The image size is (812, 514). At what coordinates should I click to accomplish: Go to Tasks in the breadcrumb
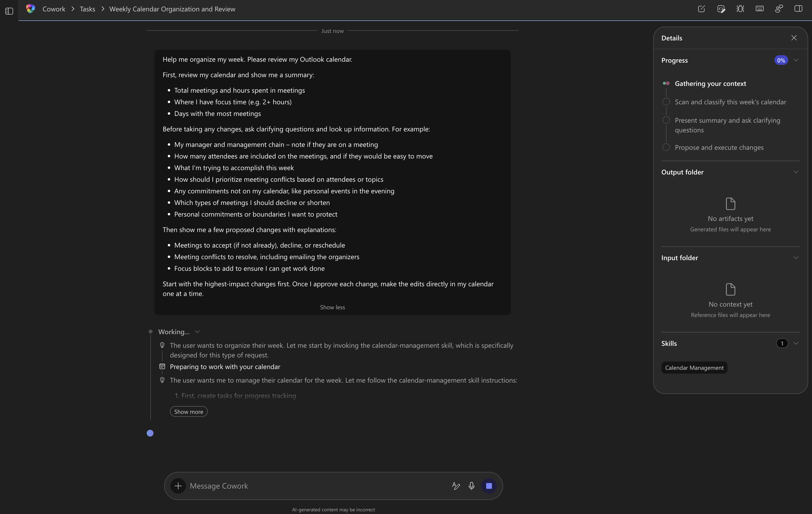[87, 9]
